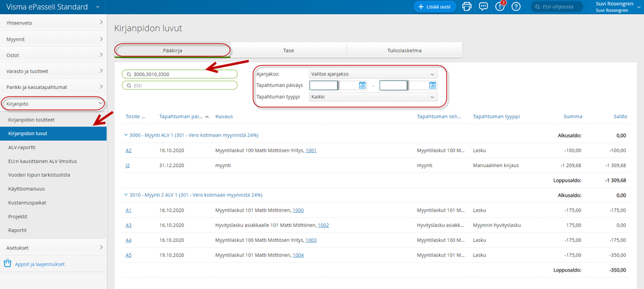
Task: Expand Ostot sidebar section
Action: point(54,55)
